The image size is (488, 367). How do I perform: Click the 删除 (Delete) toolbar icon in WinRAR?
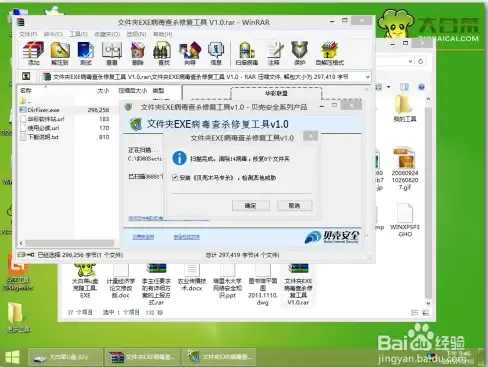pos(137,53)
